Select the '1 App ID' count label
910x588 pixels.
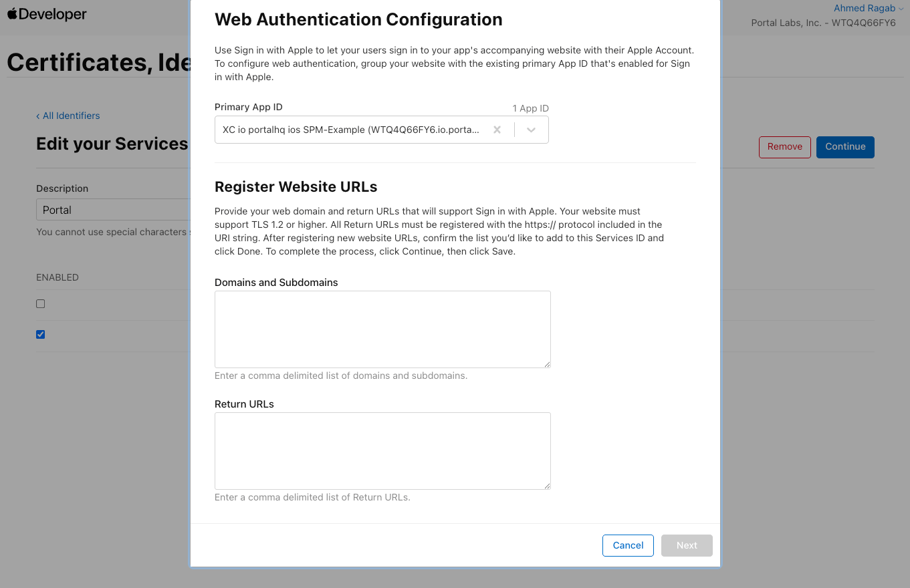530,108
